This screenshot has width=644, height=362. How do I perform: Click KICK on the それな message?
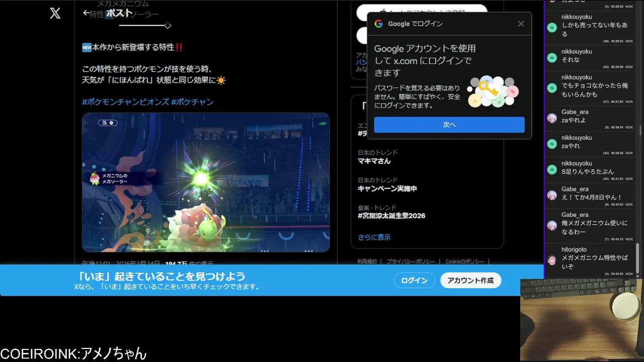coord(629,67)
